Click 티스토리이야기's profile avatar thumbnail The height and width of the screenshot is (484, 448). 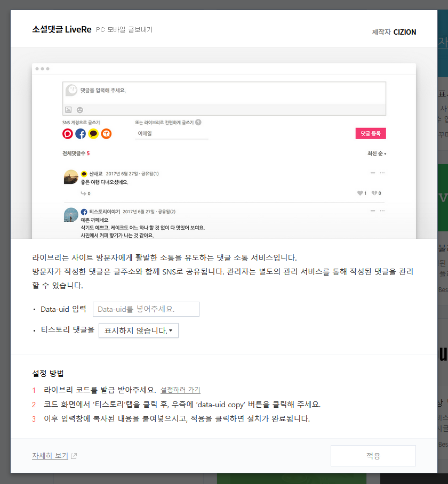coord(71,215)
